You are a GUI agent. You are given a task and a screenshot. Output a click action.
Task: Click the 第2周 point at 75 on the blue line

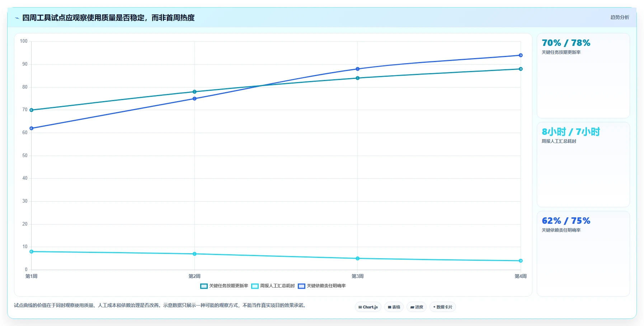(194, 99)
